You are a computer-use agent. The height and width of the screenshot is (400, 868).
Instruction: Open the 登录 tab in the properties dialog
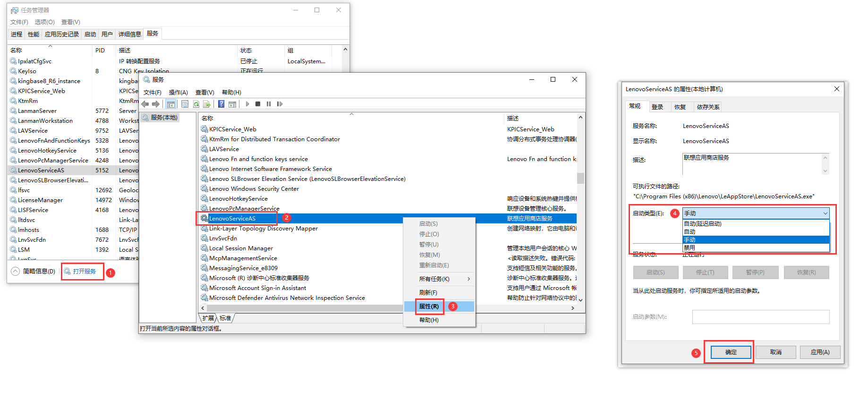tap(657, 107)
